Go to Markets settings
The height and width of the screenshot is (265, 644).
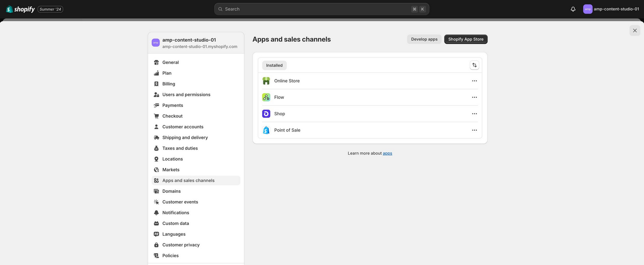pos(196,170)
